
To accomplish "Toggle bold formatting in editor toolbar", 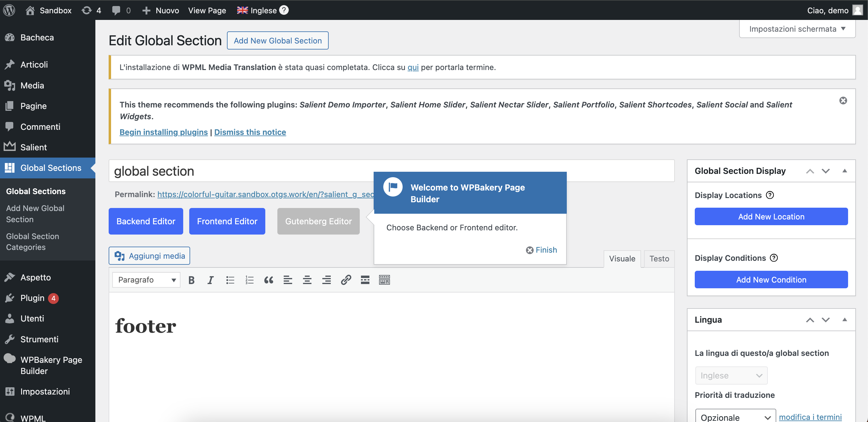I will tap(191, 280).
